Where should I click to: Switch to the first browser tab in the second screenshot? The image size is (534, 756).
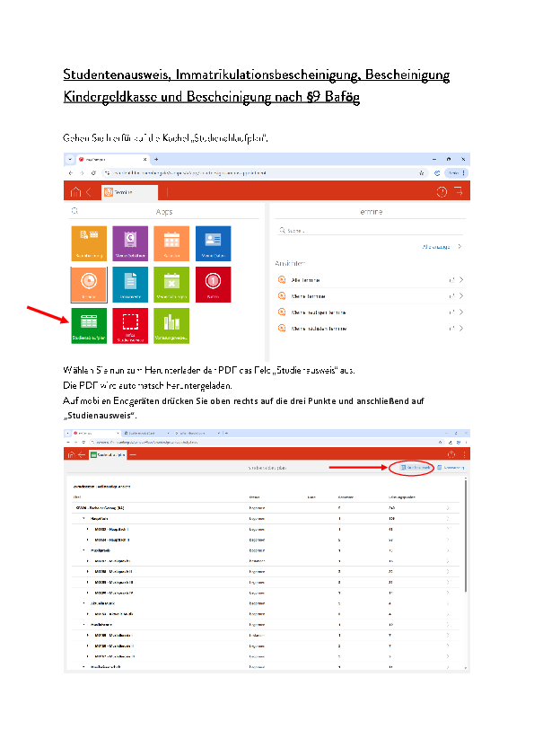click(x=95, y=434)
